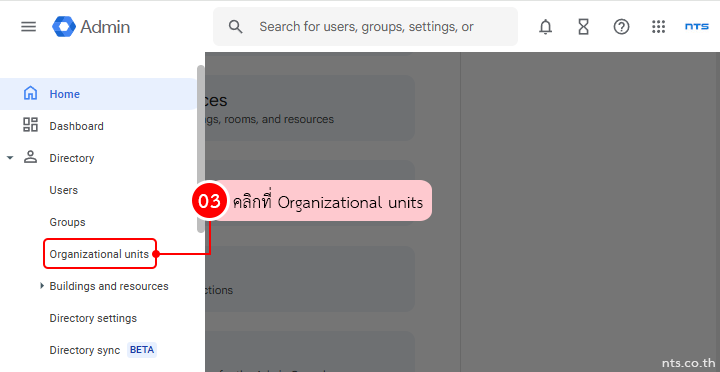Open Organizational units
Image resolution: width=720 pixels, height=372 pixels.
pos(99,254)
